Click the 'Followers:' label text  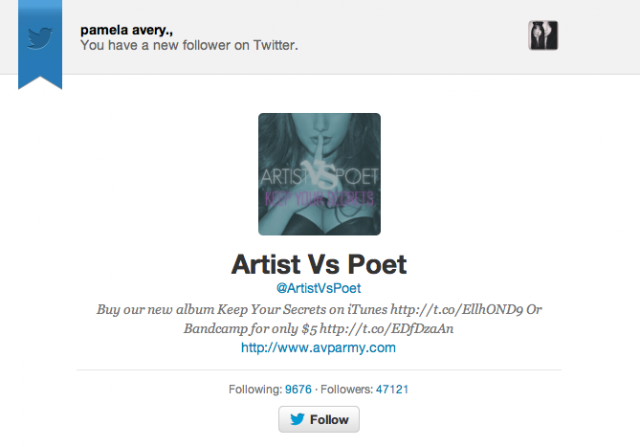pos(347,389)
